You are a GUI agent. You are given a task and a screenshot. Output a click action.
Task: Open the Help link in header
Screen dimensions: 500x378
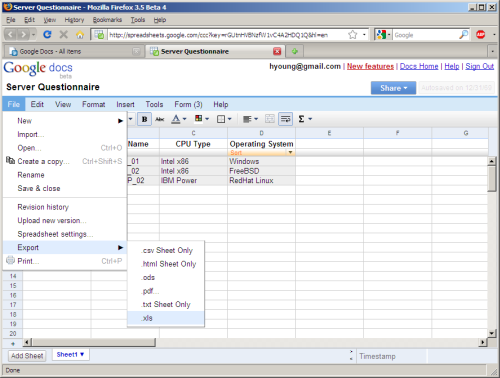pyautogui.click(x=452, y=66)
